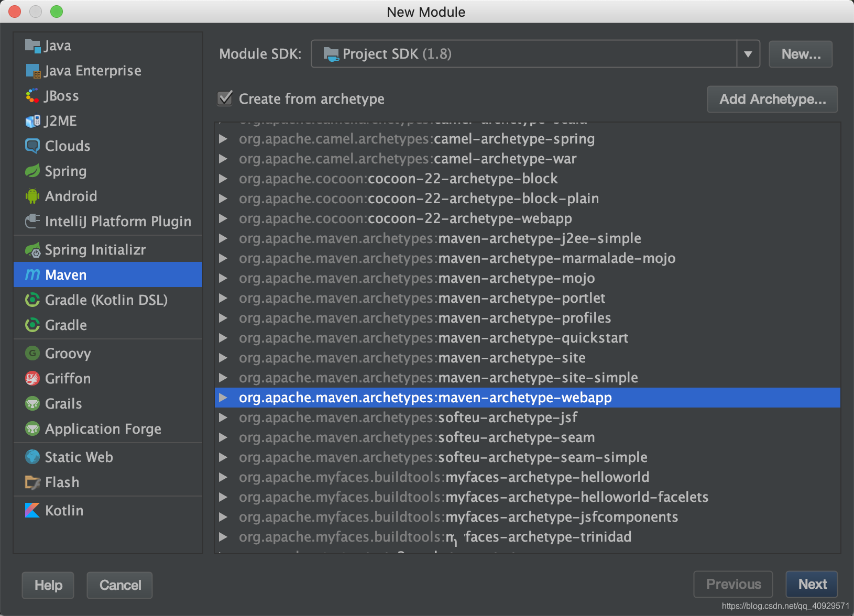This screenshot has height=616, width=854.
Task: Open the Add Archetype dialog
Action: 772,99
